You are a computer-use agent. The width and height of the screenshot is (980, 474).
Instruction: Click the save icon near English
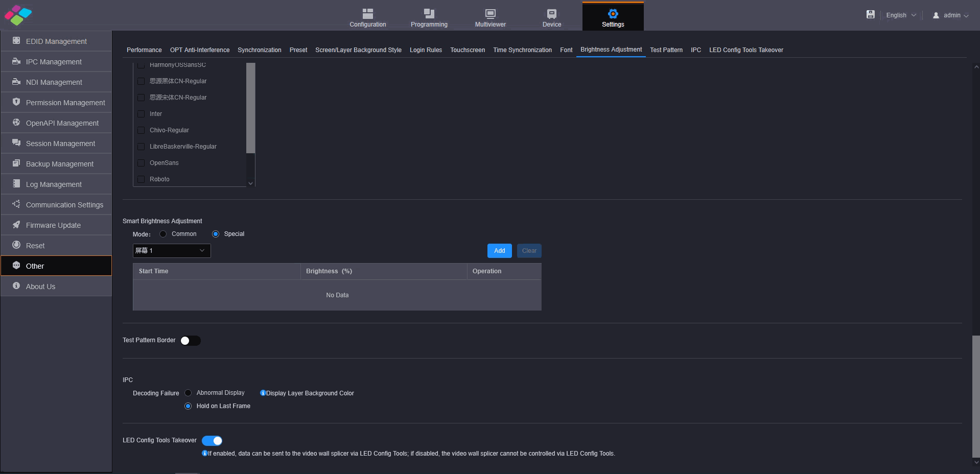(870, 15)
